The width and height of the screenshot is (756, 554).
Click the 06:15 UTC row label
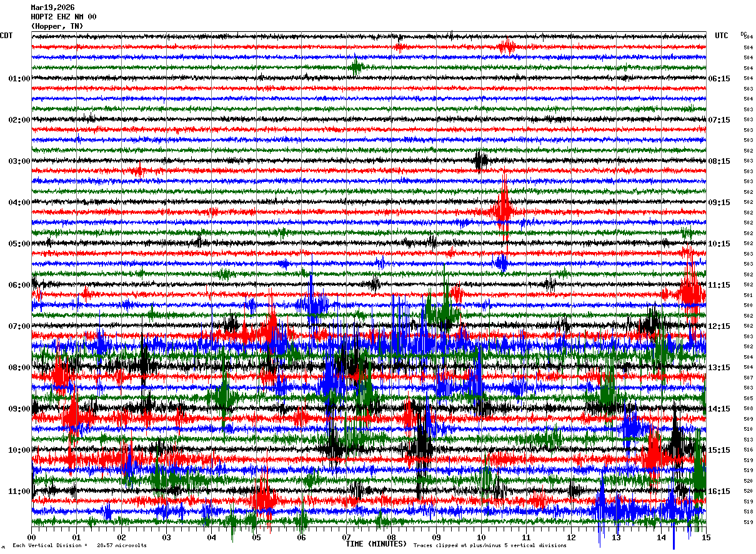(719, 79)
